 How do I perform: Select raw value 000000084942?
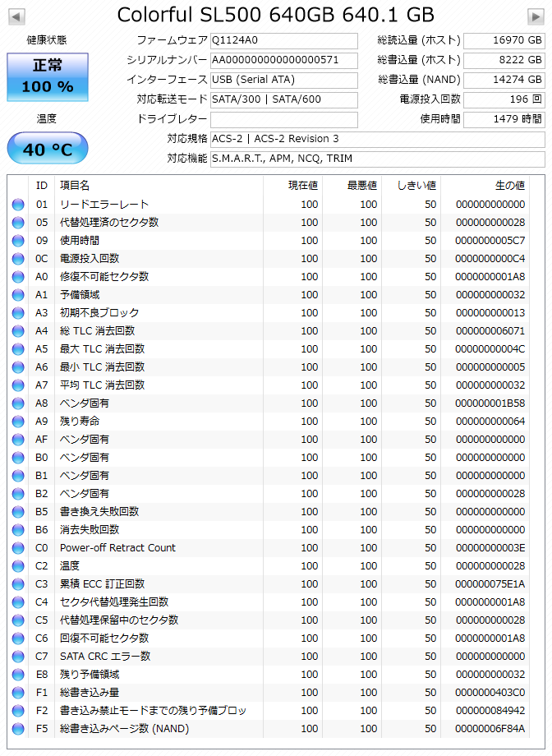490,711
